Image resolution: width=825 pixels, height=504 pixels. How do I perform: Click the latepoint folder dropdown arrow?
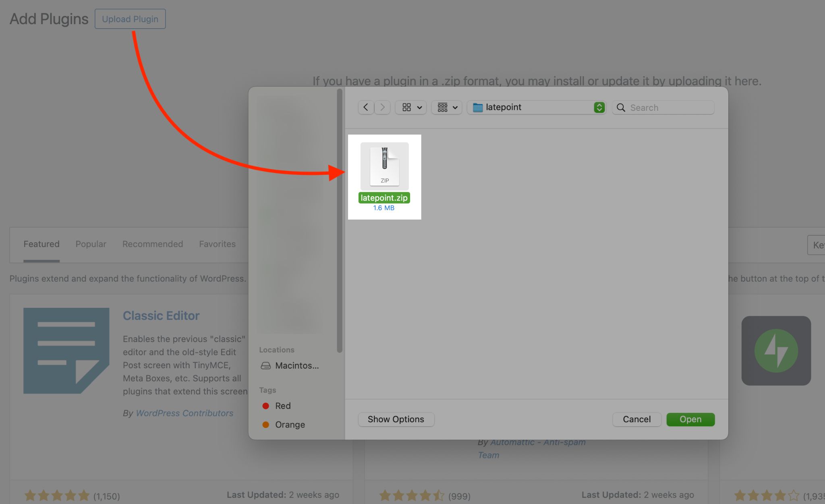pyautogui.click(x=600, y=107)
